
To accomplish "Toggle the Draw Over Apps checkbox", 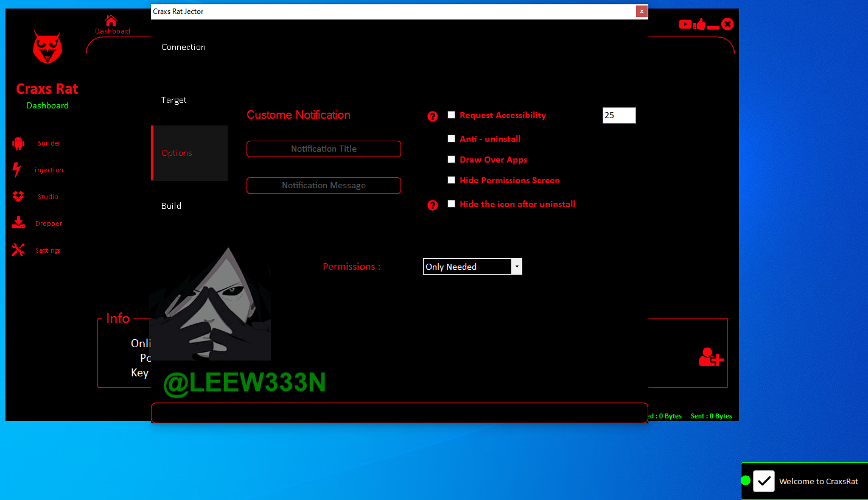I will coord(452,160).
